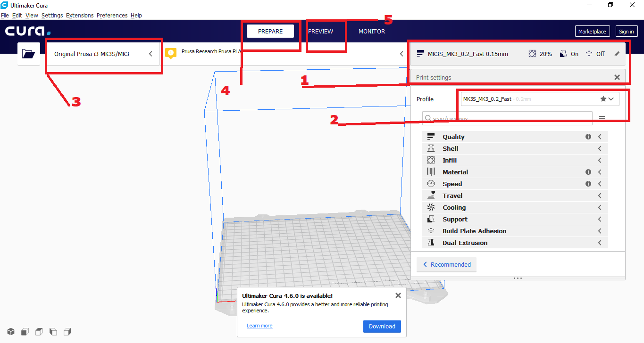Screen dimensions: 644x343
Task: Click the info icon on the Quality row
Action: coord(588,137)
